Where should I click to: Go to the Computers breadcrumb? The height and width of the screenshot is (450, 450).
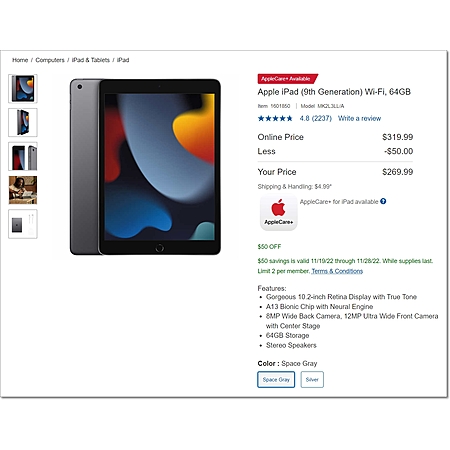[50, 60]
